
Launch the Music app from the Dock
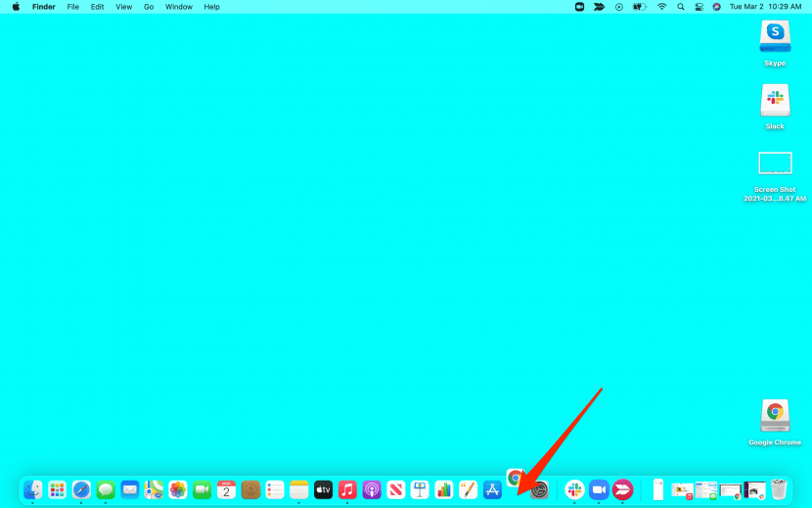pyautogui.click(x=347, y=489)
